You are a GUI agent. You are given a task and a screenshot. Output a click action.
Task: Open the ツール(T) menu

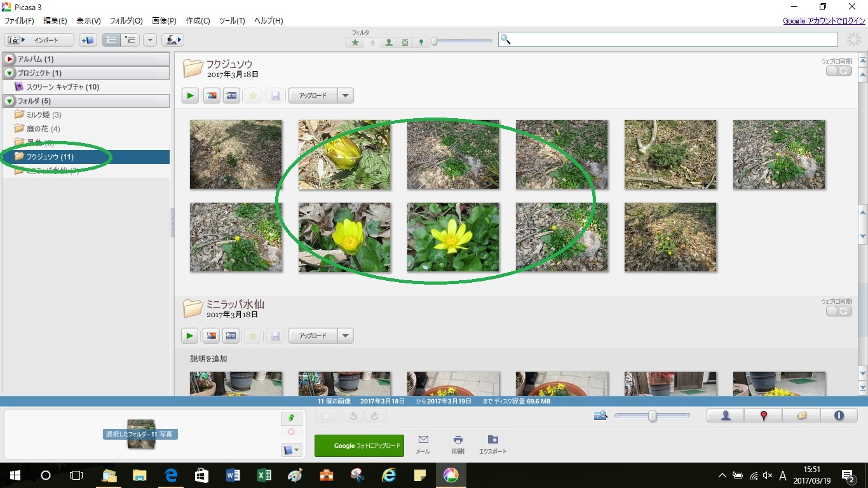pyautogui.click(x=232, y=21)
